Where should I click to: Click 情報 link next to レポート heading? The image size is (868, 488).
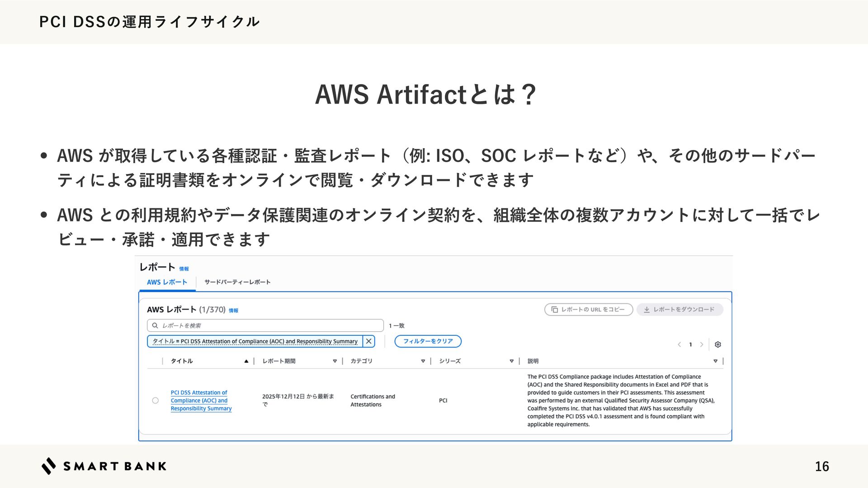click(x=184, y=269)
